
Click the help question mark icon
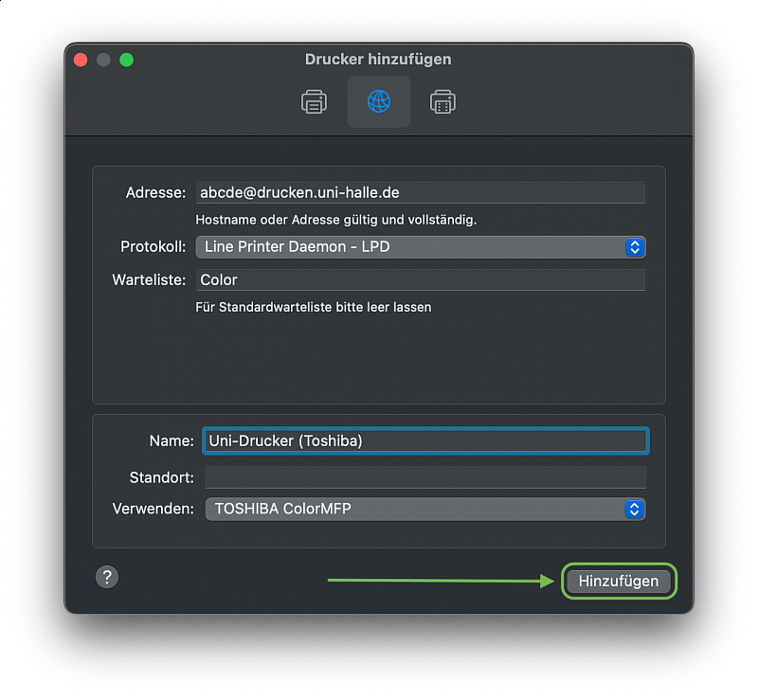pos(107,577)
